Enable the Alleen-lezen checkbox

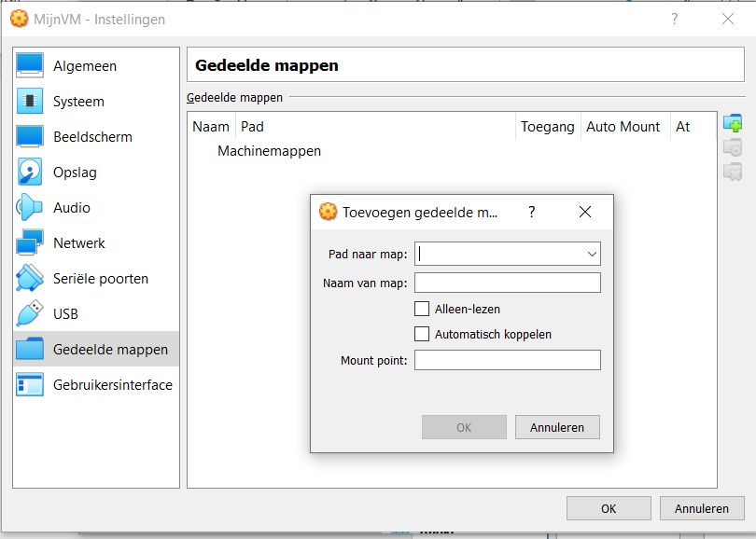pyautogui.click(x=421, y=309)
